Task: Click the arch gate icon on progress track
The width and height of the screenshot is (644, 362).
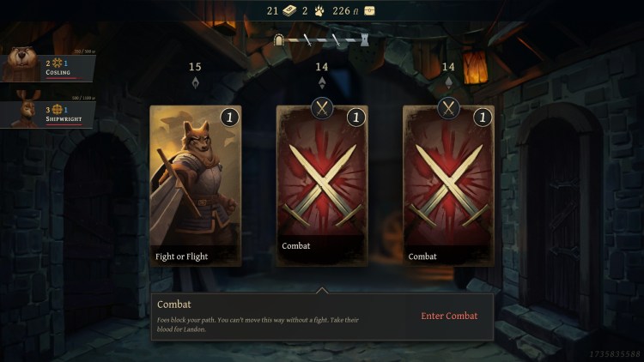Action: [x=279, y=39]
